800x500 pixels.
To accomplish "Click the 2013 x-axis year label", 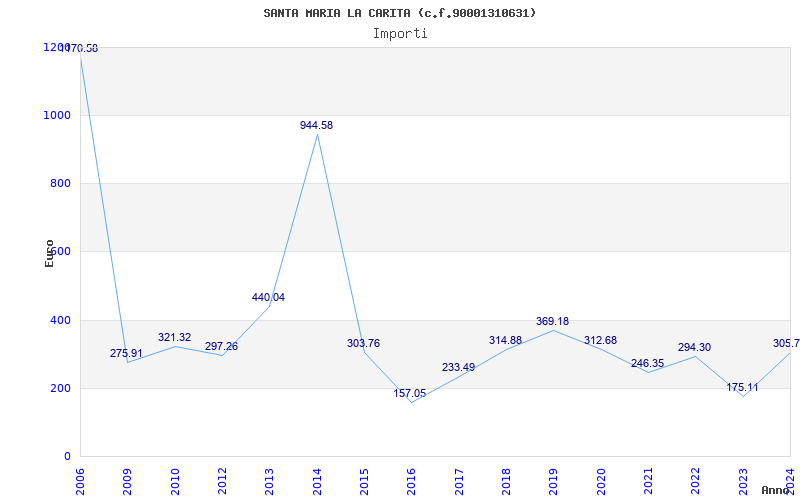I will [269, 482].
